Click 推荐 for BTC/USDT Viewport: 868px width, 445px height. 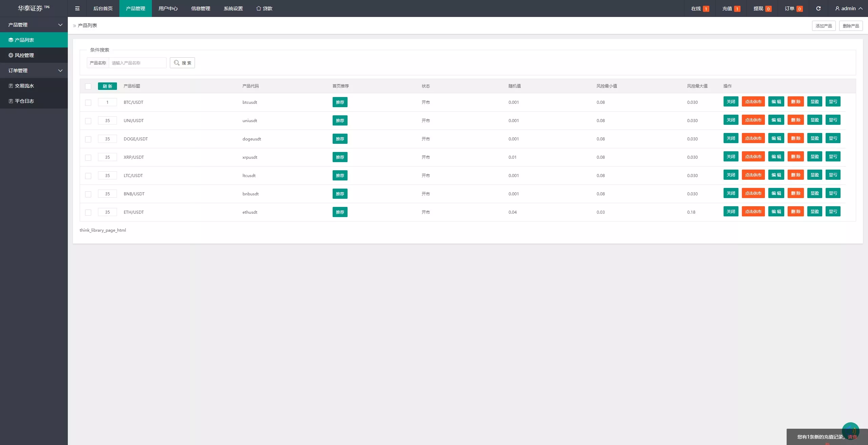(x=340, y=102)
